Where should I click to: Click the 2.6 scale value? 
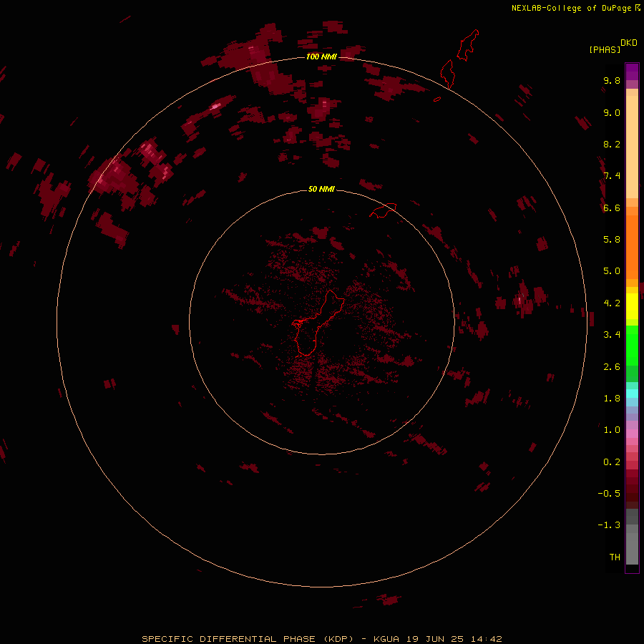[x=612, y=367]
